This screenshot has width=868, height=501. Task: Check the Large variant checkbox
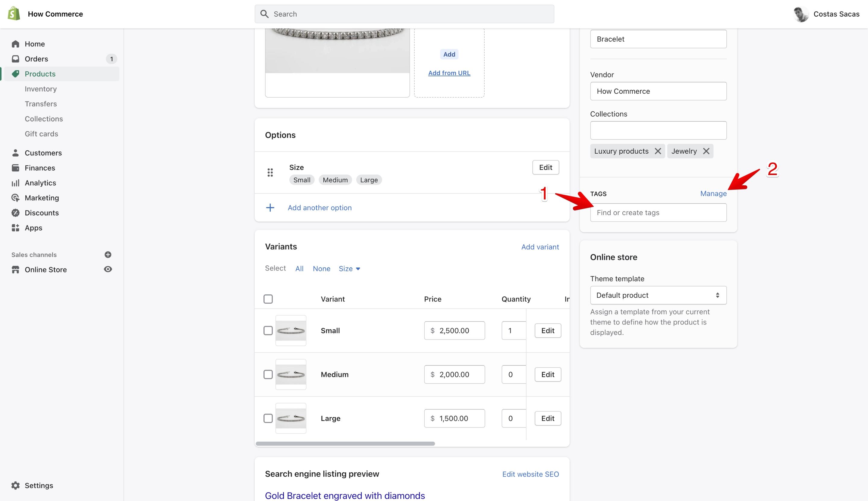(268, 418)
